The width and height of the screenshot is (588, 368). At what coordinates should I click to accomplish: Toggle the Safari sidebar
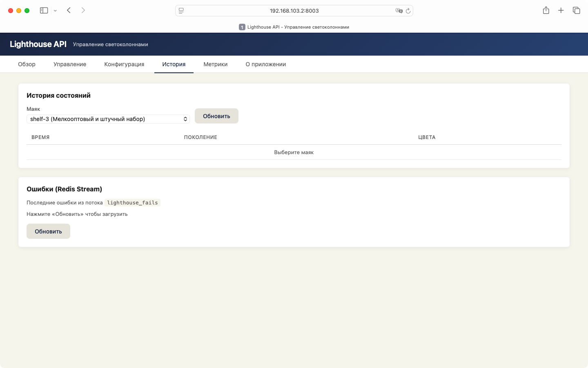coord(44,11)
